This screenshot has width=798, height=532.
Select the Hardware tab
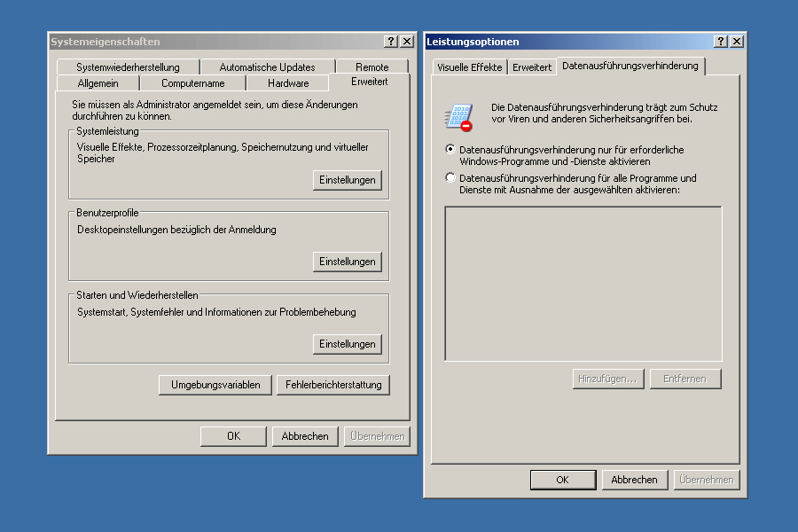(x=288, y=83)
